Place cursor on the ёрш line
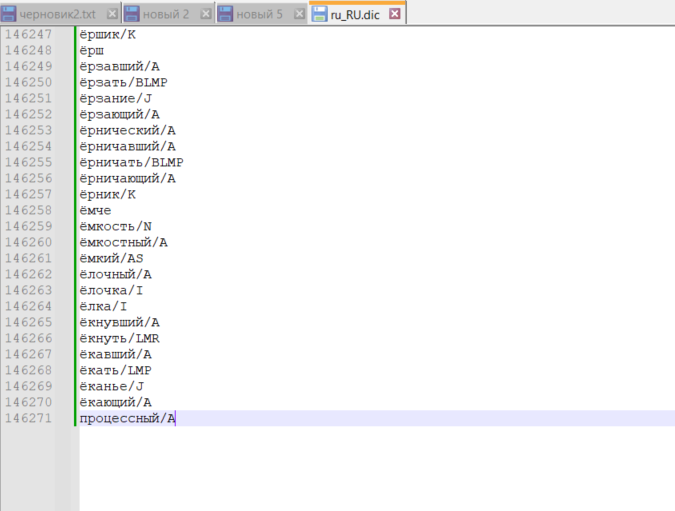The height and width of the screenshot is (511, 675). (x=92, y=50)
